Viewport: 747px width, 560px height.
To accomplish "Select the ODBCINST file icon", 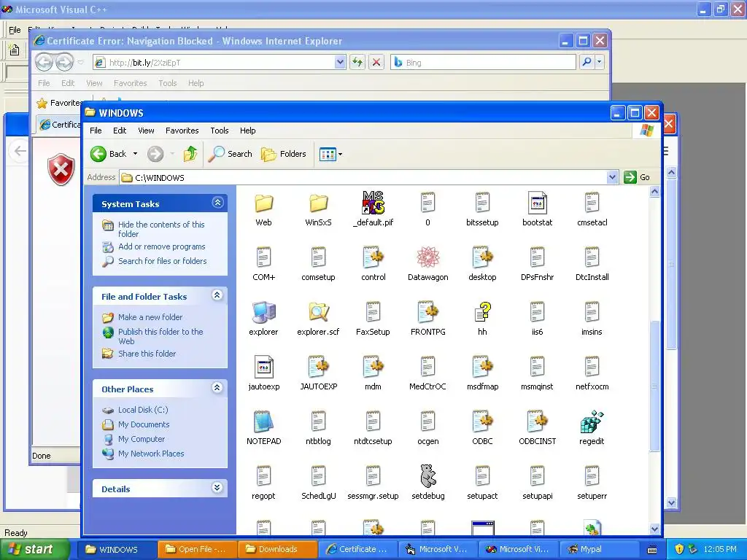I will [x=537, y=422].
